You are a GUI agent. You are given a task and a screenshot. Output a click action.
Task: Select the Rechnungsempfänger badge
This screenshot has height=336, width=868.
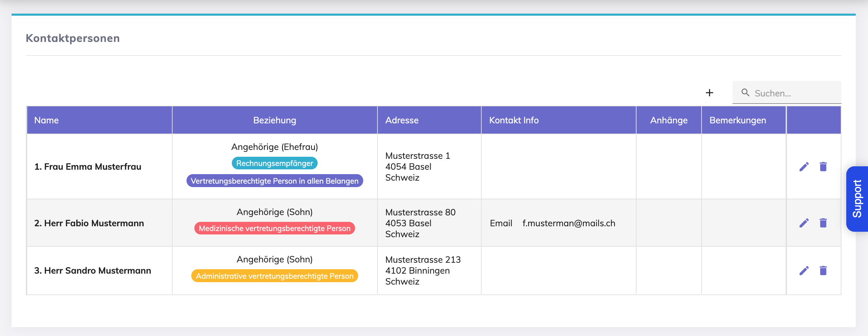(x=275, y=163)
